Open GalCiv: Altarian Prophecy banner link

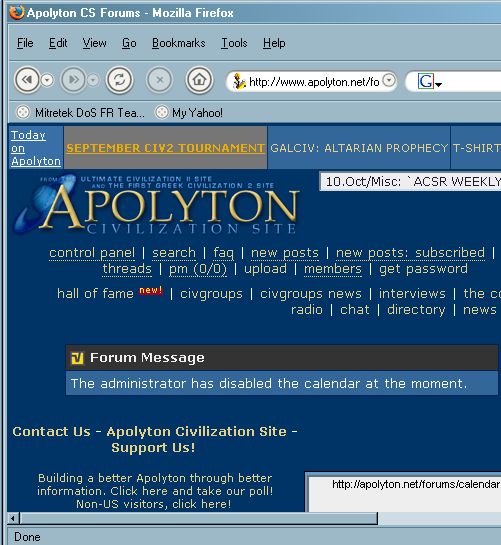click(359, 148)
